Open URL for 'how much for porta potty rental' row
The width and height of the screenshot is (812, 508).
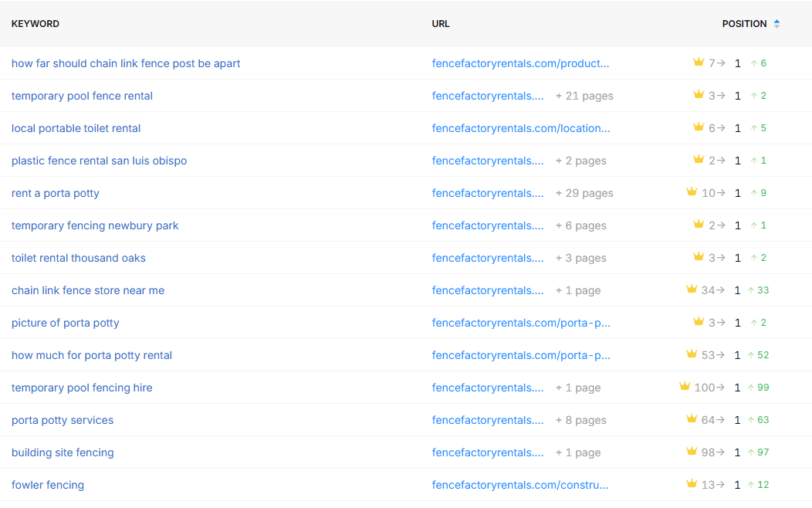[521, 355]
